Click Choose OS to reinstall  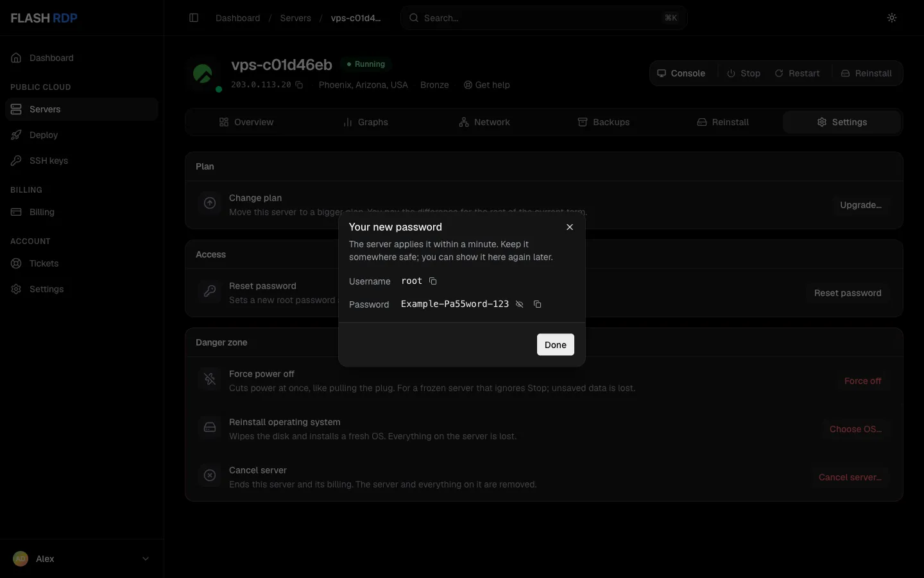(x=855, y=429)
